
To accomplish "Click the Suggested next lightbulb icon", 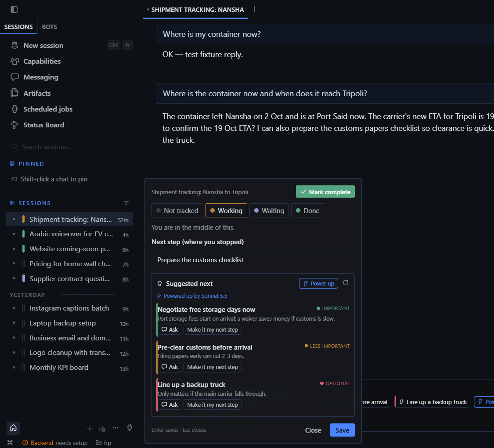I will [x=160, y=284].
